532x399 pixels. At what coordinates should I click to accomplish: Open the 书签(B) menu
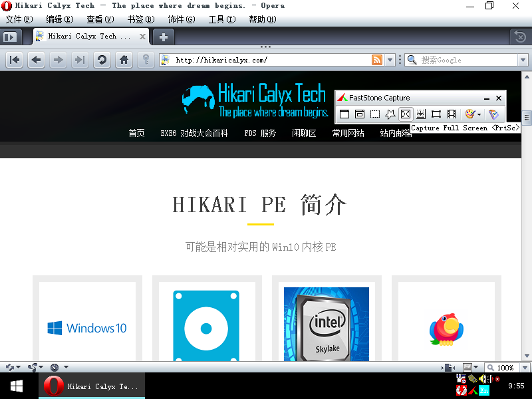pos(141,19)
